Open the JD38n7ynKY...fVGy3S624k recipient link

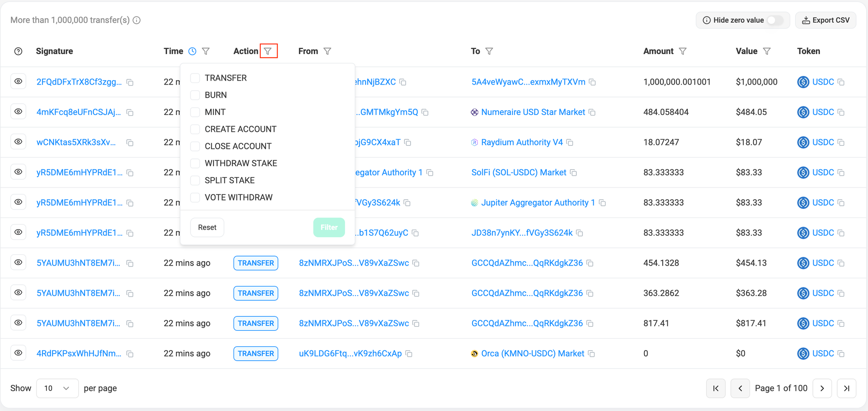click(x=522, y=233)
